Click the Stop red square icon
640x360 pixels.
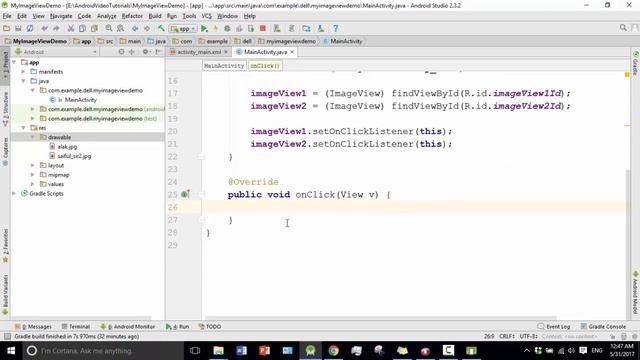pyautogui.click(x=263, y=28)
